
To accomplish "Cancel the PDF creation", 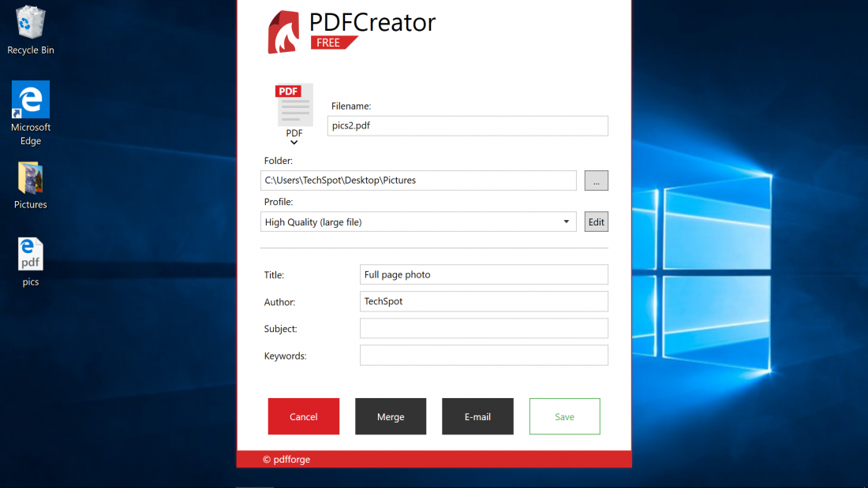I will [x=303, y=416].
